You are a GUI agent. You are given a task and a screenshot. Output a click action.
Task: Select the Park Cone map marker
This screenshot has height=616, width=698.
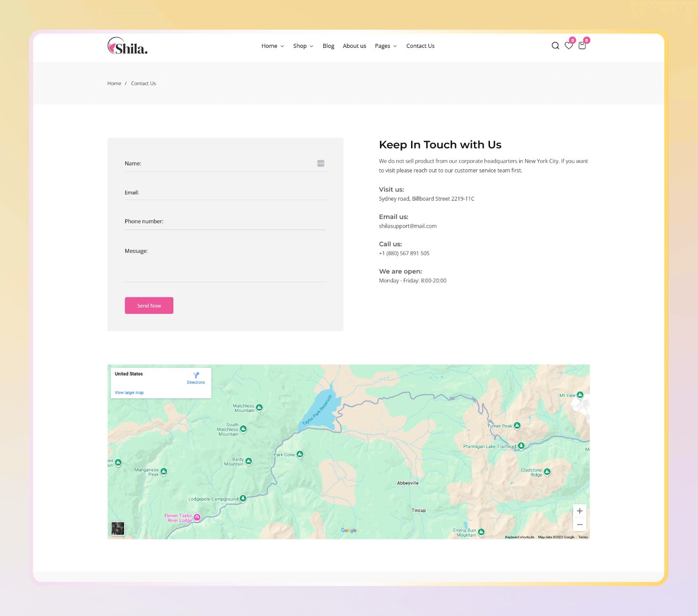point(300,454)
